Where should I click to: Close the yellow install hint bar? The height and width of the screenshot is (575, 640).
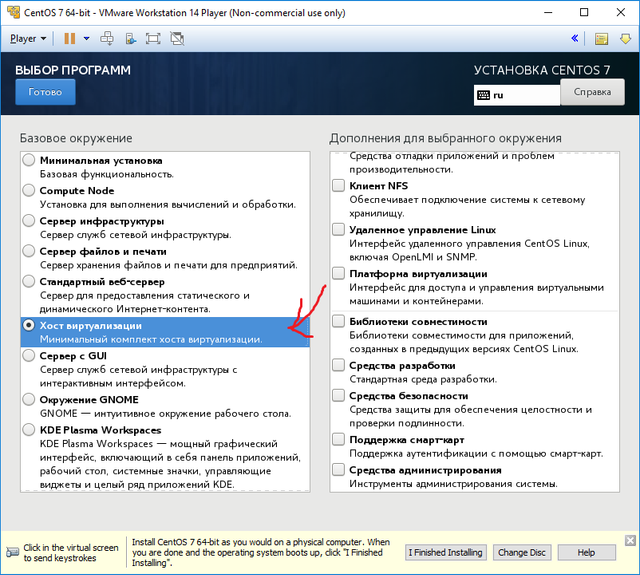coord(630,541)
